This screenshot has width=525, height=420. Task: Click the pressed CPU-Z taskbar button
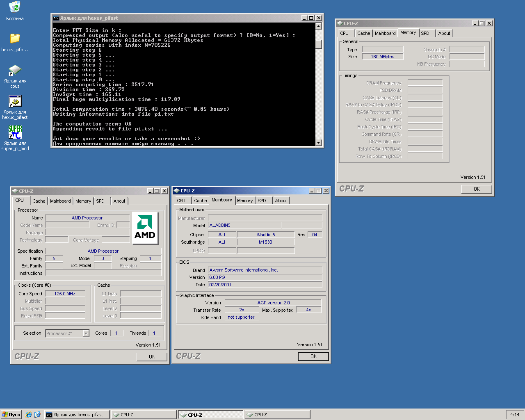click(x=210, y=415)
